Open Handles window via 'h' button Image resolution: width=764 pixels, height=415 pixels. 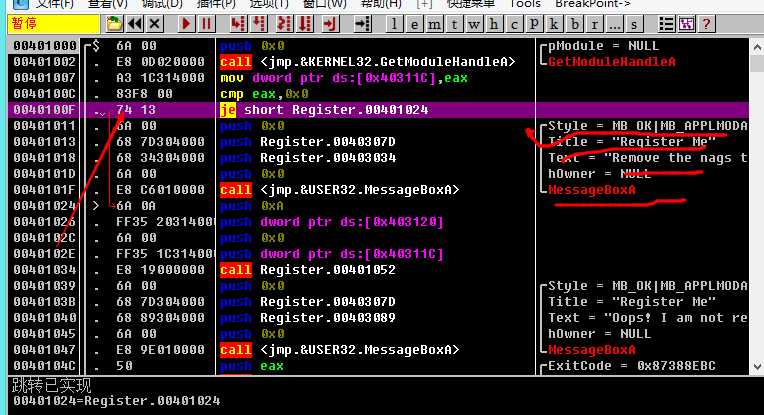(x=494, y=23)
